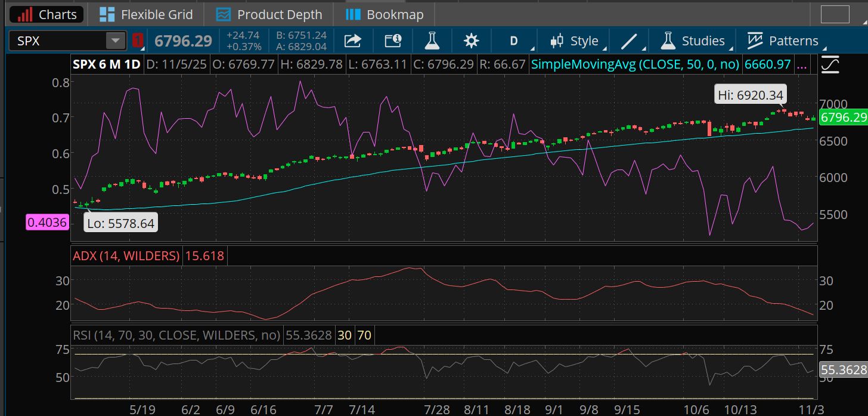Screen dimensions: 868x416
Task: Click the Analyze flask icon in the toolbar
Action: pos(432,41)
